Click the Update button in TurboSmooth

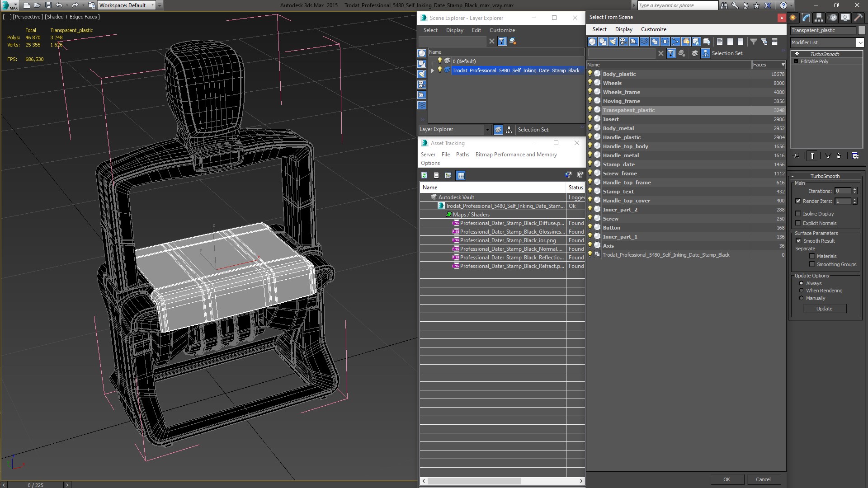tap(824, 309)
